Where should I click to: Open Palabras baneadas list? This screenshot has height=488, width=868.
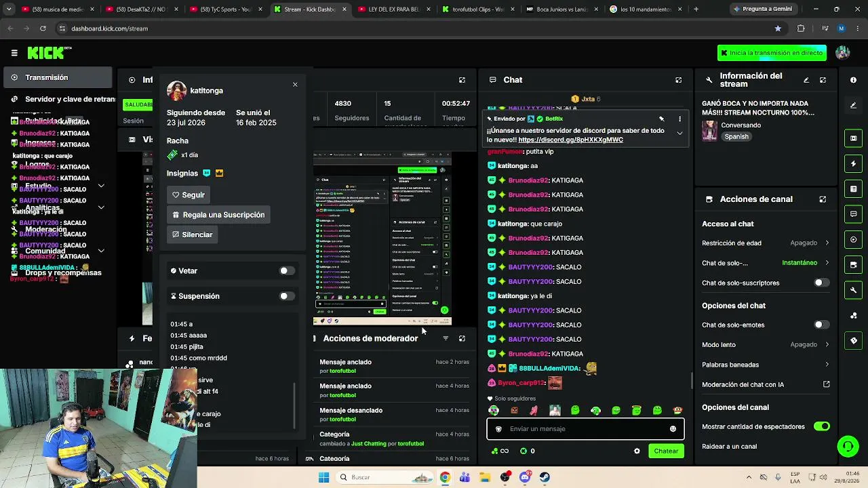pos(766,365)
